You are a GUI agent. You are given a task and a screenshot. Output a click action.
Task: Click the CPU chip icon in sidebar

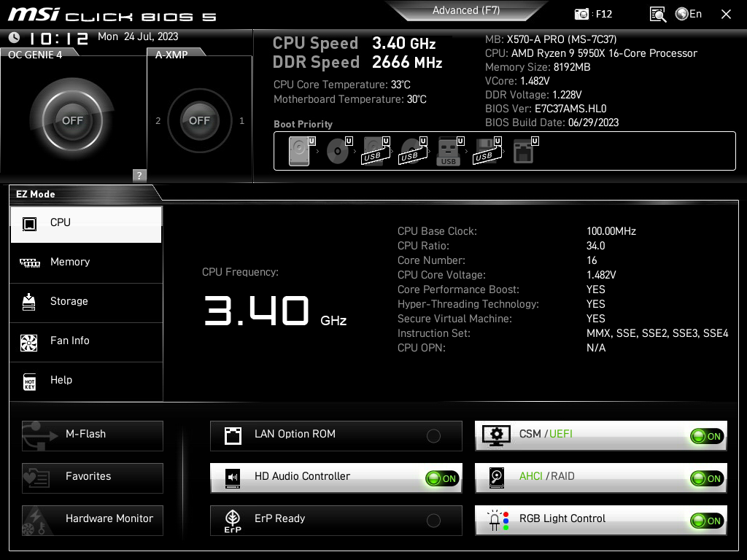(29, 224)
